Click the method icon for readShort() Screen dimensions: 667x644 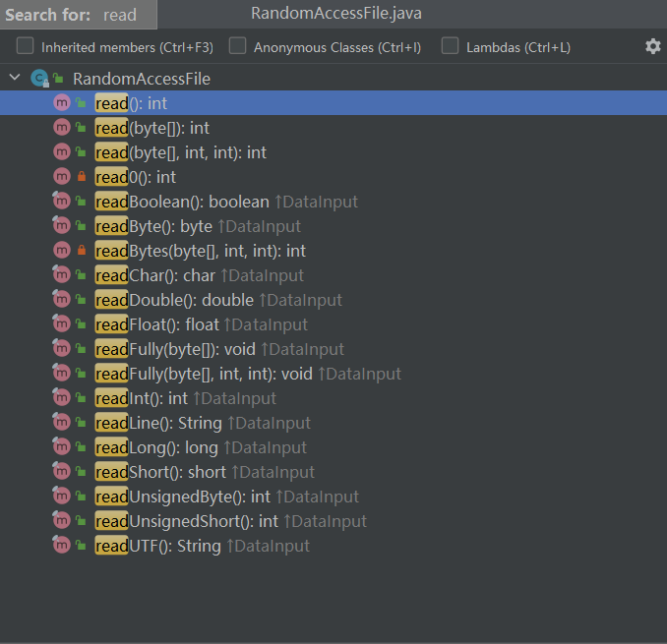tap(62, 472)
